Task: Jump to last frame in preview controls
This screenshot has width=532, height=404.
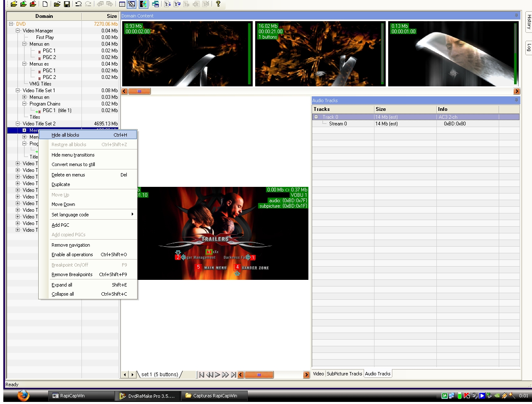Action: 234,375
